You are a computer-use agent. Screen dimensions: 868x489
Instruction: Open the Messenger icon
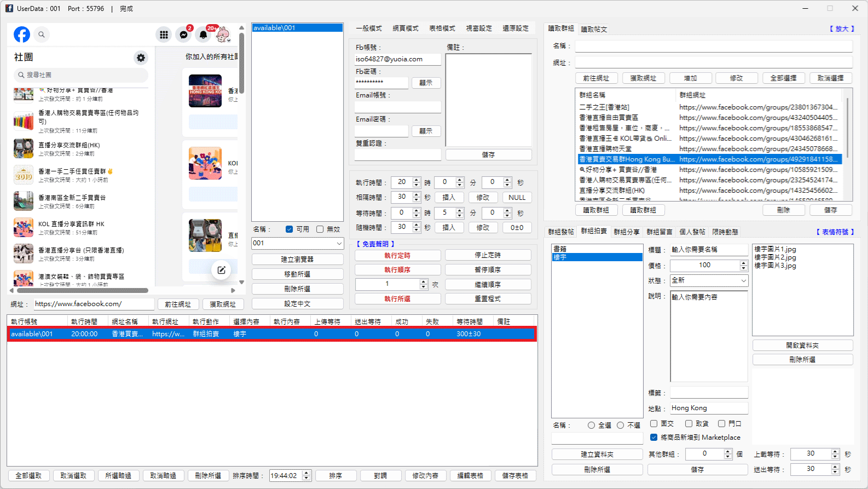184,34
